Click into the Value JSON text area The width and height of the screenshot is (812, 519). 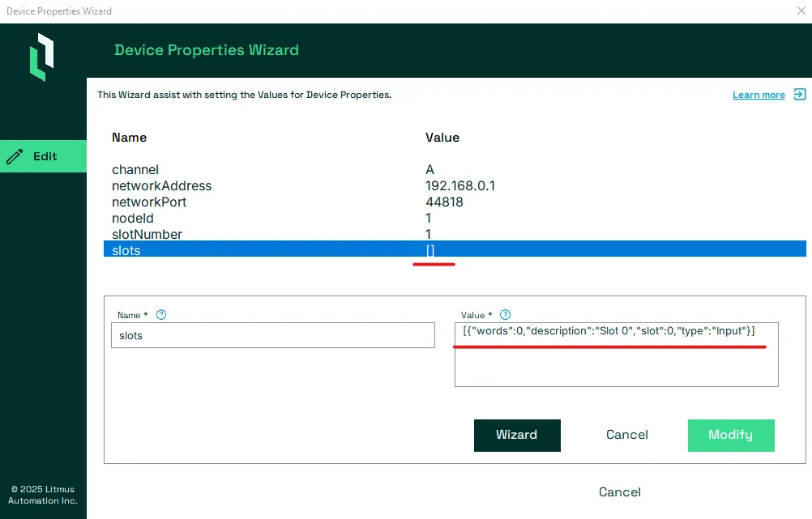pyautogui.click(x=616, y=355)
